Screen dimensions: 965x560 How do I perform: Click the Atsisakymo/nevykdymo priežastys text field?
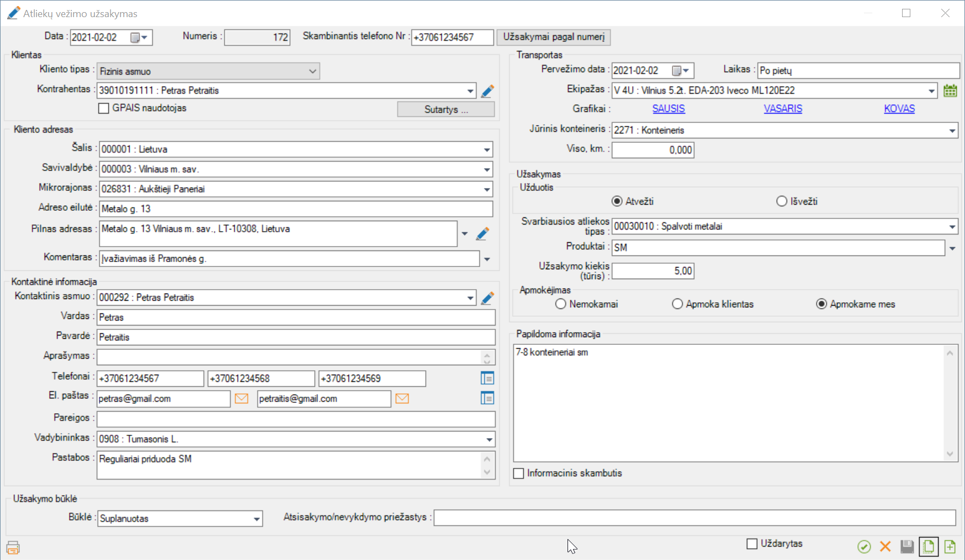click(694, 518)
